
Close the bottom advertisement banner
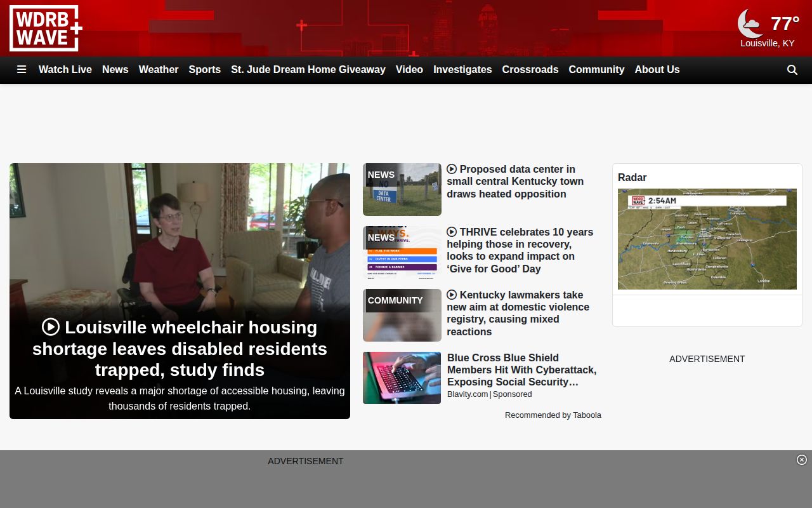[802, 460]
